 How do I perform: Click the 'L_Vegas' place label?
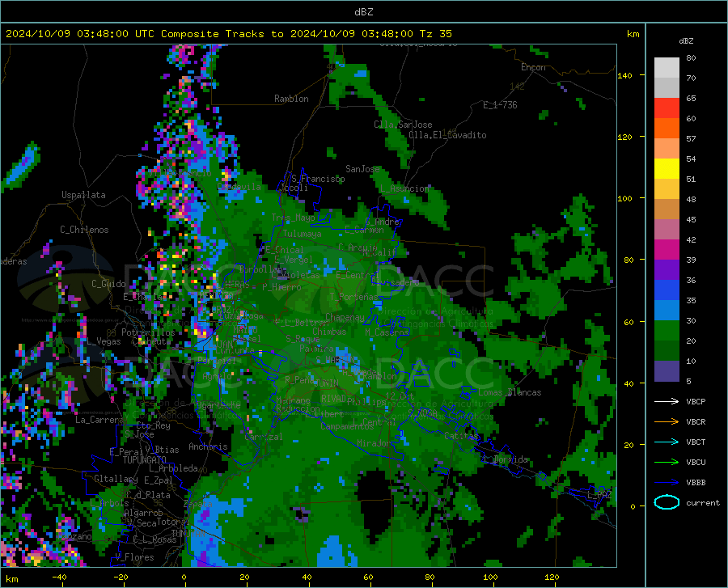point(104,341)
